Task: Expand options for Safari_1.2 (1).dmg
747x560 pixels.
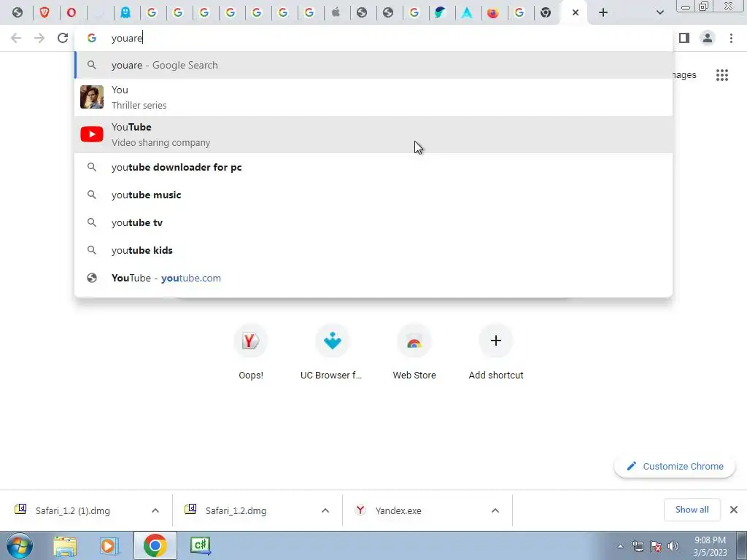Action: [x=155, y=510]
